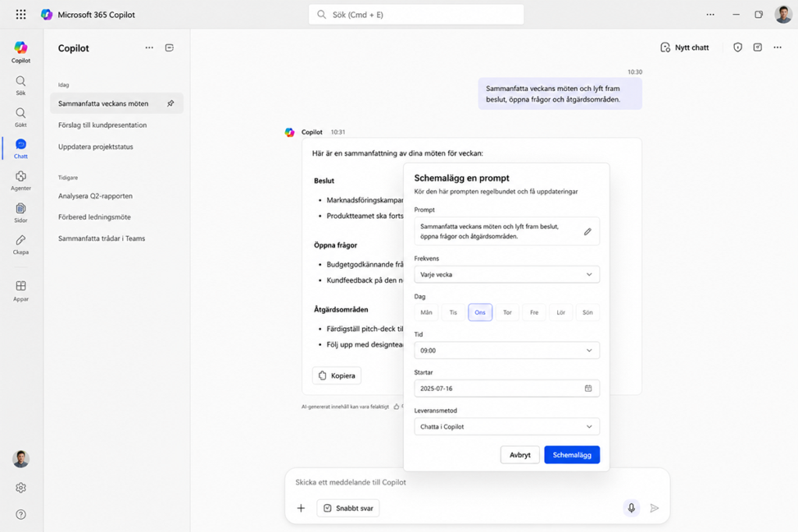Select Tor as the day
The height and width of the screenshot is (532, 798).
[507, 312]
